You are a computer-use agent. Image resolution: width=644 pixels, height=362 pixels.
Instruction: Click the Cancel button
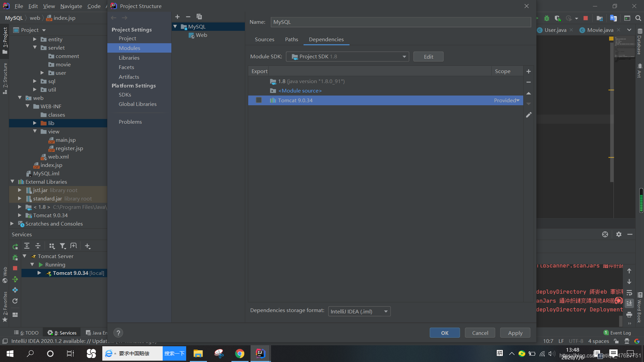pyautogui.click(x=480, y=333)
